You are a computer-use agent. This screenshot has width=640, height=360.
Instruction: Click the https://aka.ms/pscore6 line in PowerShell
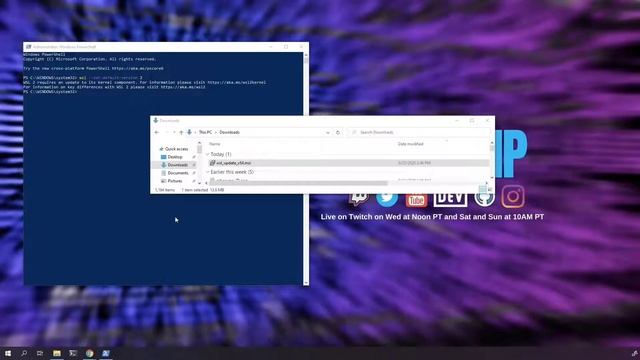tap(93, 69)
